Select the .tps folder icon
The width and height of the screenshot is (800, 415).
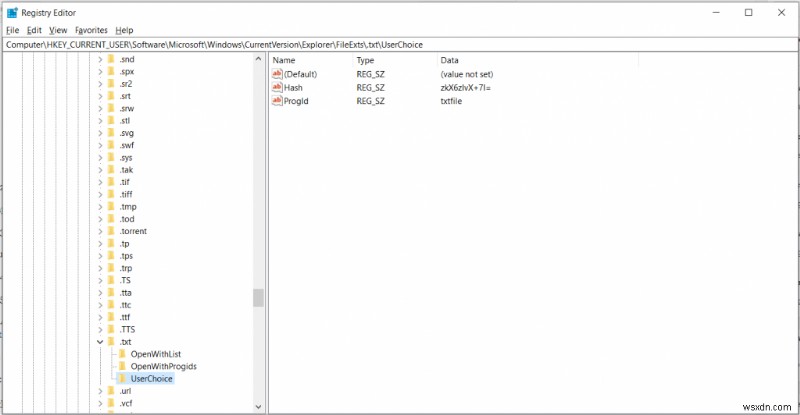coord(111,256)
